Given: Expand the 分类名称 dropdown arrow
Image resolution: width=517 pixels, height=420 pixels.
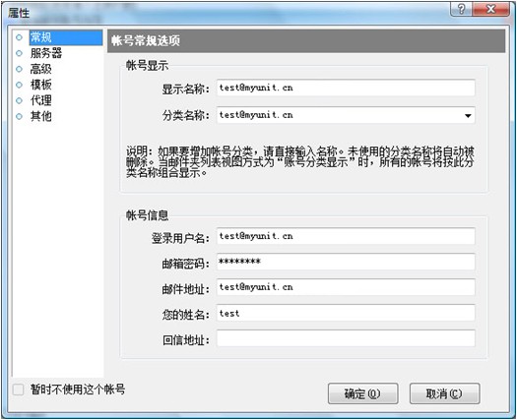Looking at the screenshot, I should (x=468, y=116).
